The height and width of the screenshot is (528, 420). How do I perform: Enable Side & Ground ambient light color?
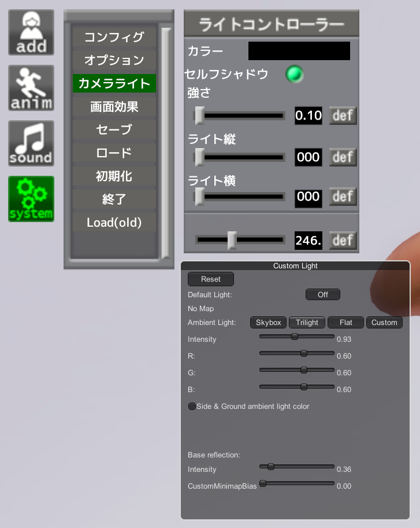[192, 406]
